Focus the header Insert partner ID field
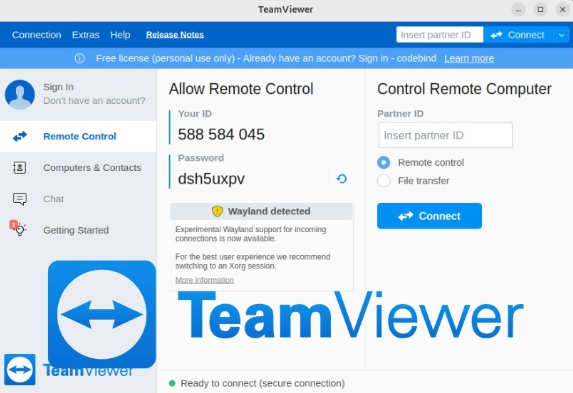 point(440,35)
